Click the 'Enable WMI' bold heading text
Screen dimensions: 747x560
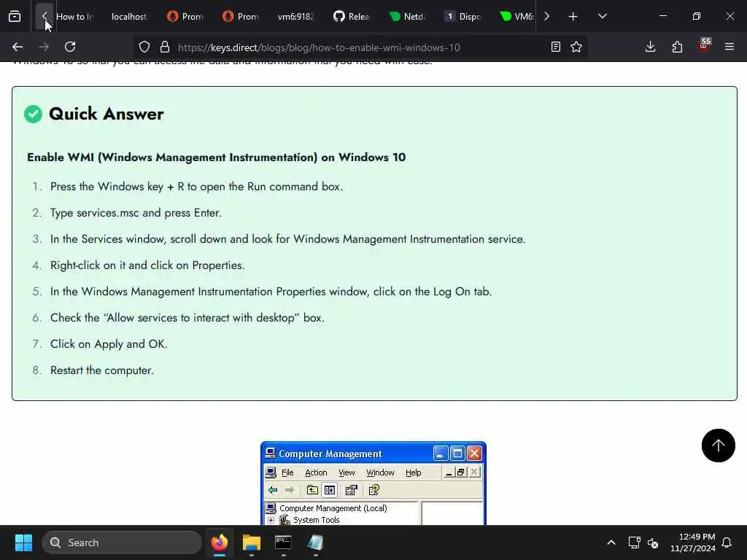click(216, 157)
